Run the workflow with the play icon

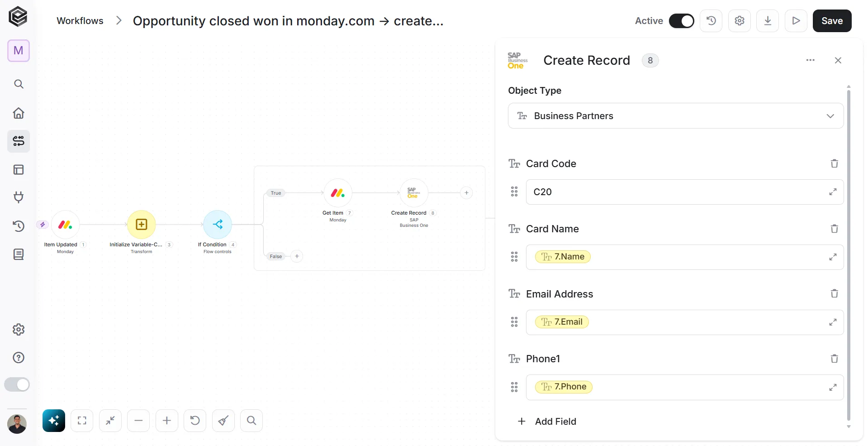796,21
